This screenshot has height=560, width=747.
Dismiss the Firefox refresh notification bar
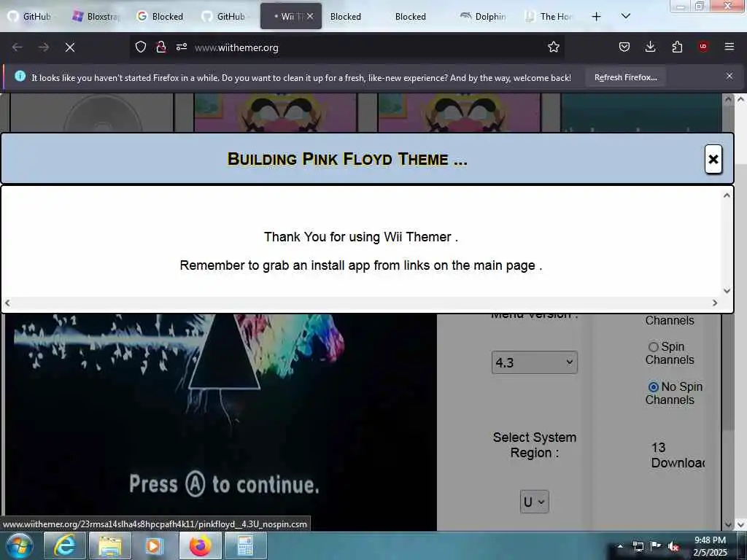[729, 76]
